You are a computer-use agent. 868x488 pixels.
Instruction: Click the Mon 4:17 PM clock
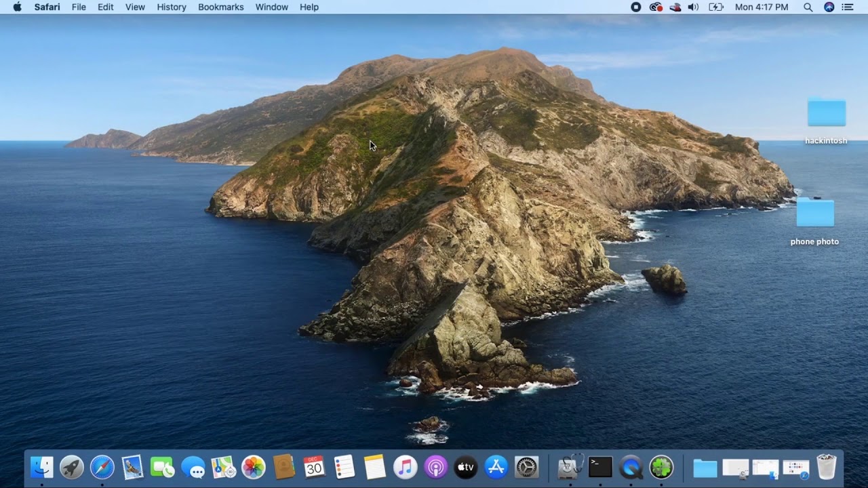coord(762,7)
